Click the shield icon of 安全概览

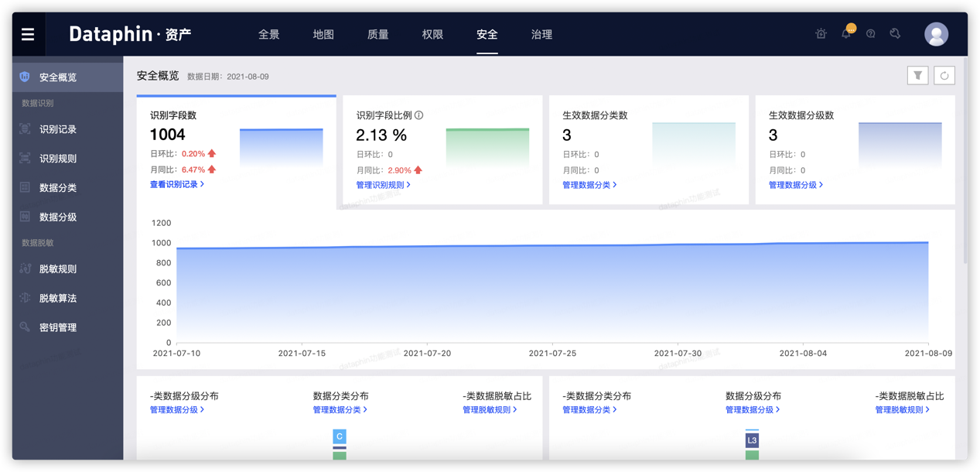pyautogui.click(x=25, y=77)
